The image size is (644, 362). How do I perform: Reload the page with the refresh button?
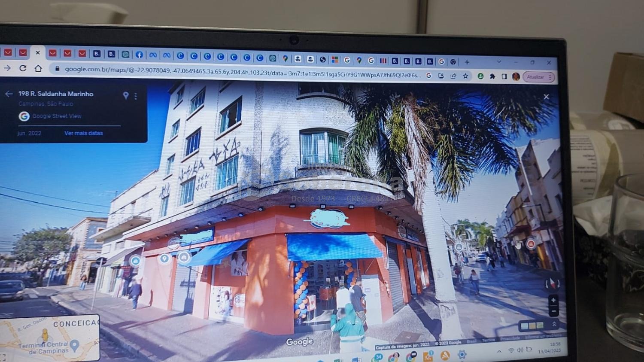tap(23, 68)
